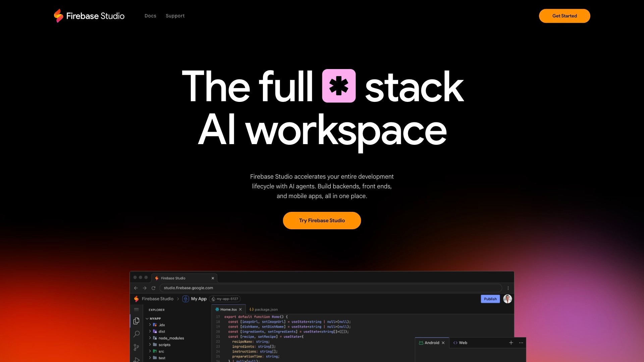
Task: Open the Source Control branch icon
Action: tap(136, 348)
